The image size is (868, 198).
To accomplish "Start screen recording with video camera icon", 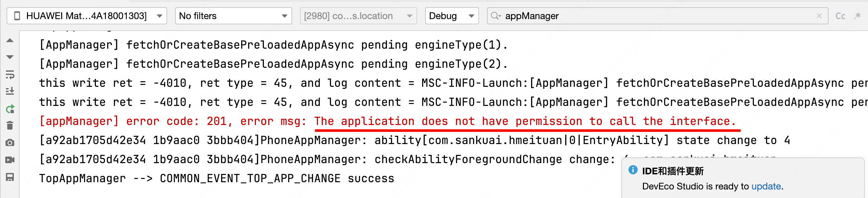I will [x=10, y=160].
